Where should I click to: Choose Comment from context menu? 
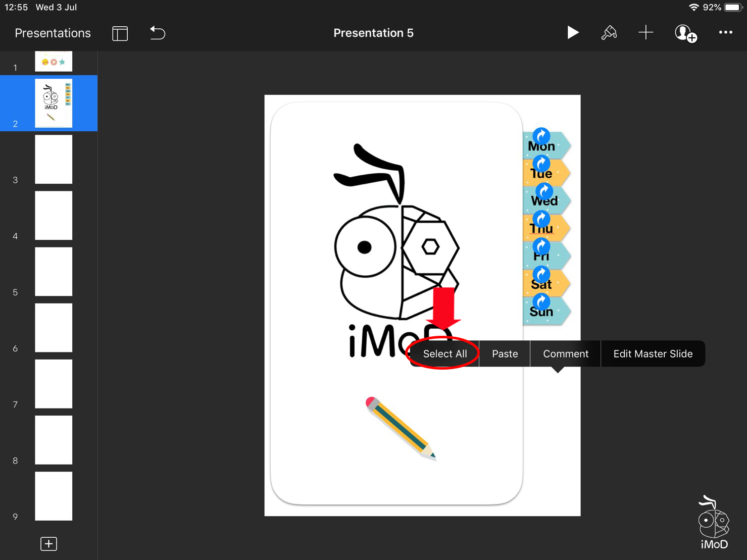pyautogui.click(x=565, y=354)
